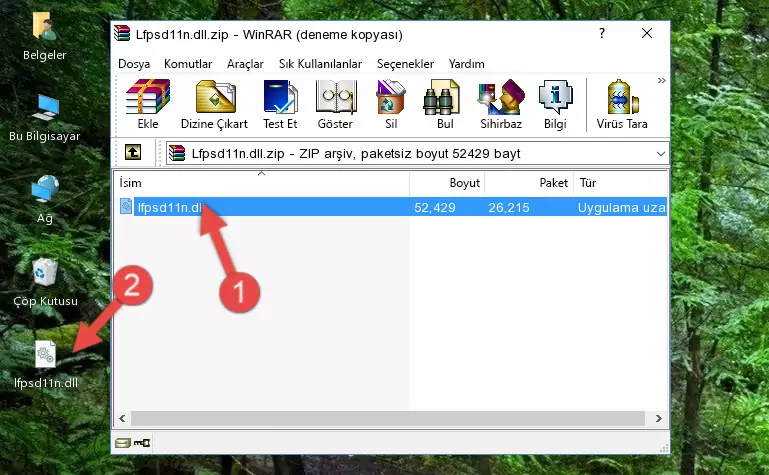This screenshot has width=769, height=475.
Task: Sort by Paket column header
Action: pos(529,182)
